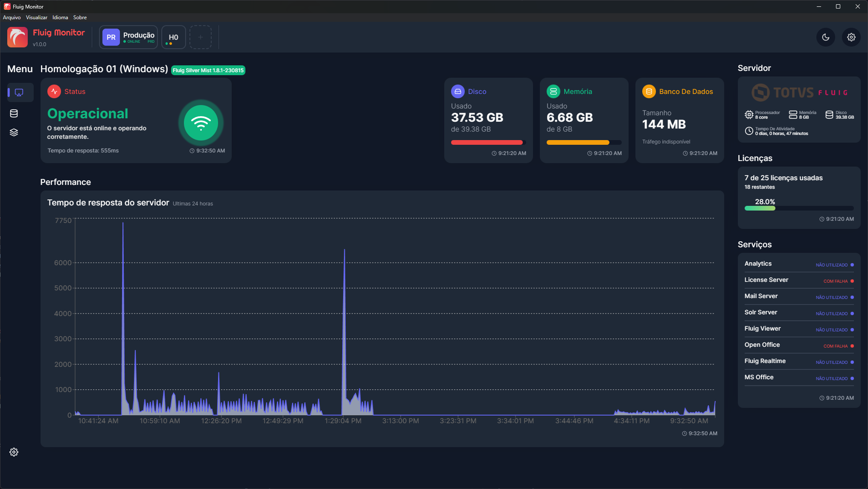Select the HO environment tab
Image resolution: width=868 pixels, height=489 pixels.
coord(173,37)
